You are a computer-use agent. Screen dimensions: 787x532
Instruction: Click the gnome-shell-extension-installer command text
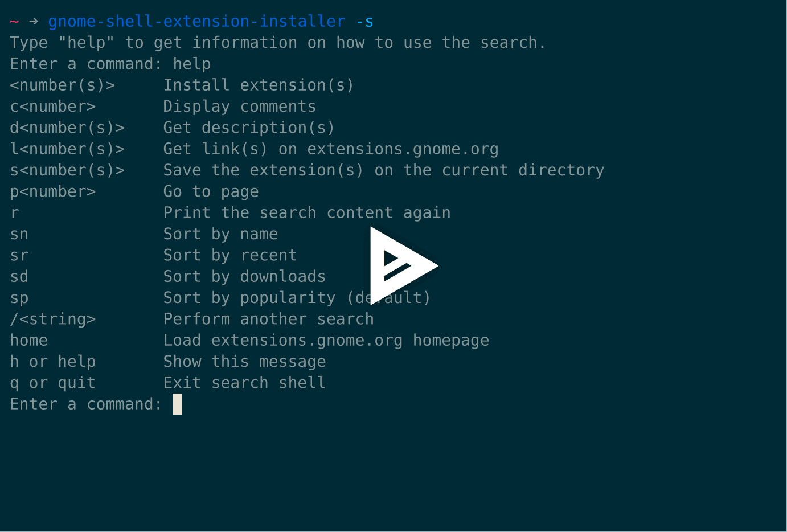tap(196, 22)
